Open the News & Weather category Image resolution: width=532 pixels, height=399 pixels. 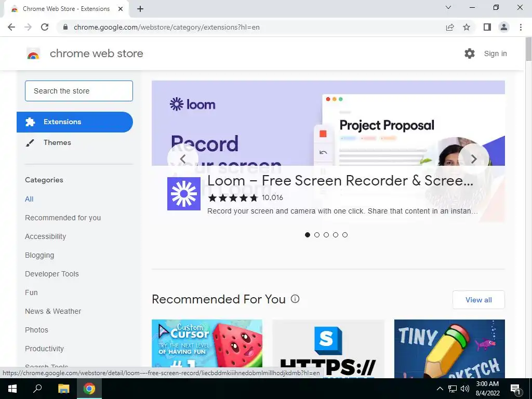[x=53, y=311]
